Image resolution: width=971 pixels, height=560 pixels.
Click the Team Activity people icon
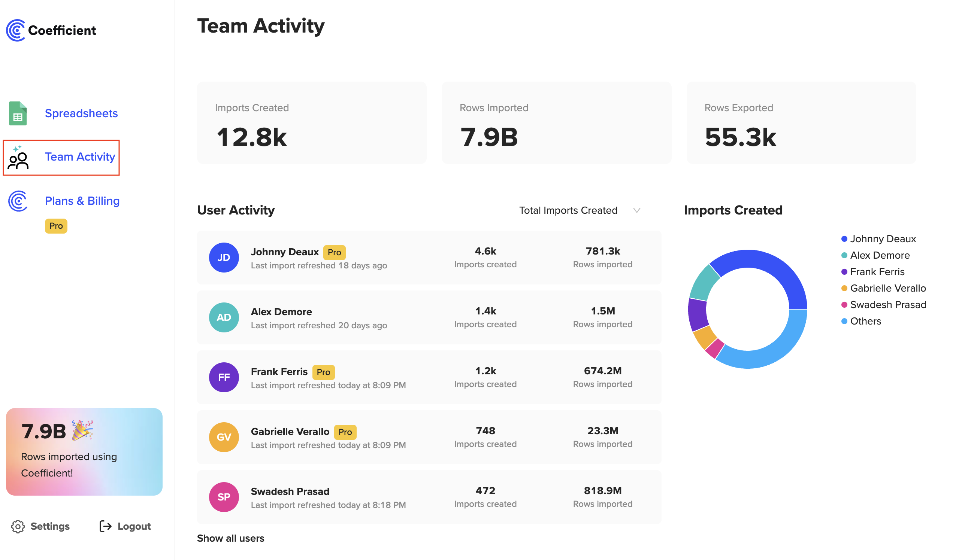coord(18,158)
